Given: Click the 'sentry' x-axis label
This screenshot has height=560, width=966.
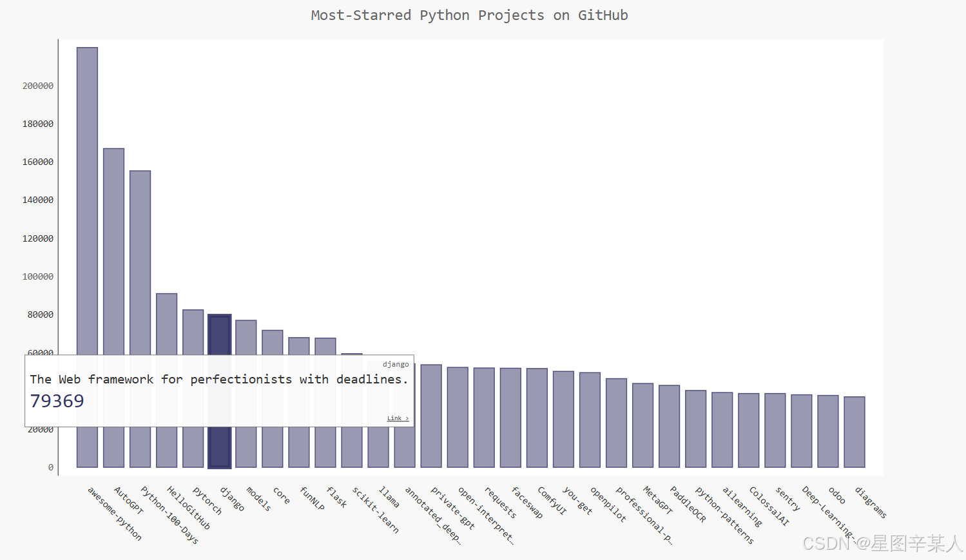Looking at the screenshot, I should 787,499.
